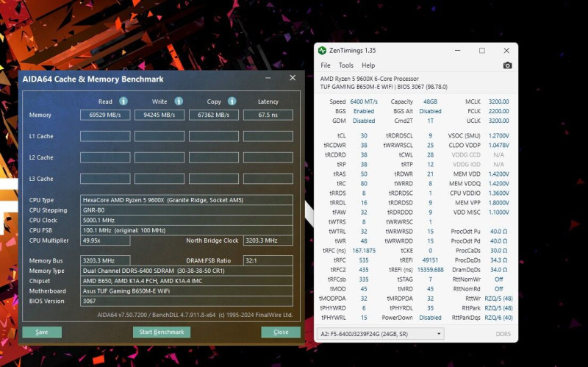Click the Memory Type DDR5-6400 field
The height and width of the screenshot is (367, 588).
tap(187, 271)
